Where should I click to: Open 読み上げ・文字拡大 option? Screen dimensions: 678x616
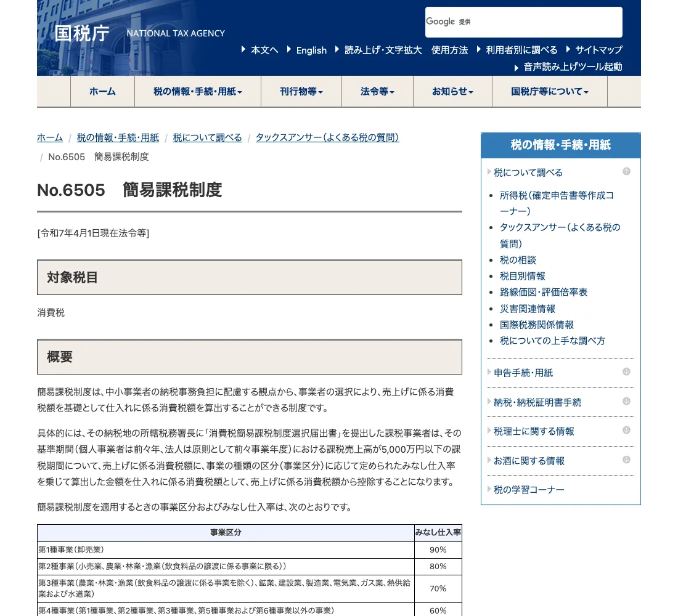383,50
